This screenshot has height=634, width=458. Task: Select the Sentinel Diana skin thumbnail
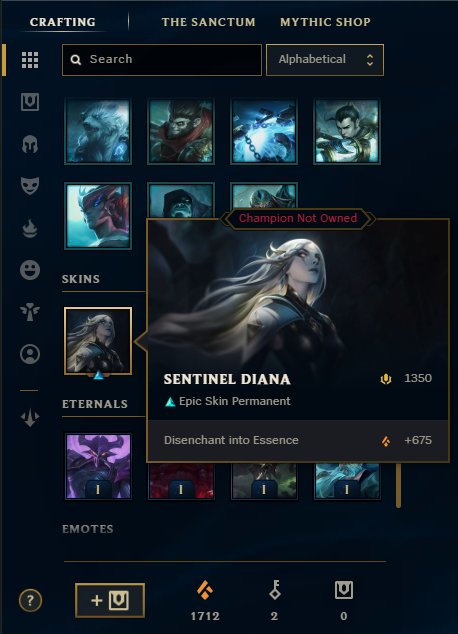click(x=98, y=341)
